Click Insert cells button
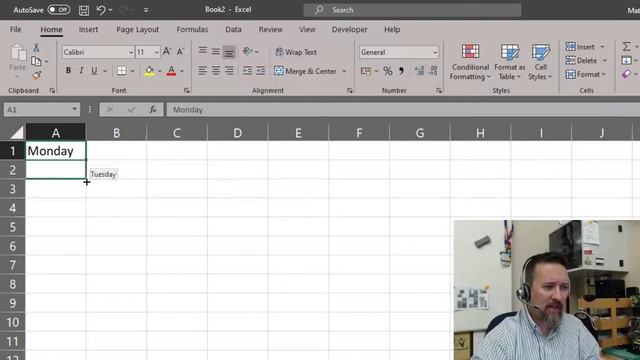This screenshot has width=640, height=360. [x=580, y=47]
